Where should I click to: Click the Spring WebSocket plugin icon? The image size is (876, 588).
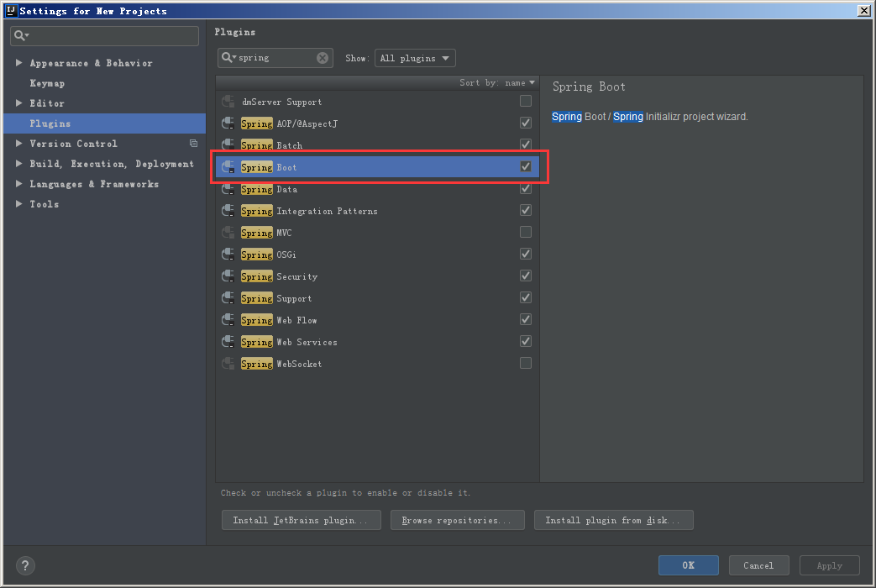pos(228,364)
